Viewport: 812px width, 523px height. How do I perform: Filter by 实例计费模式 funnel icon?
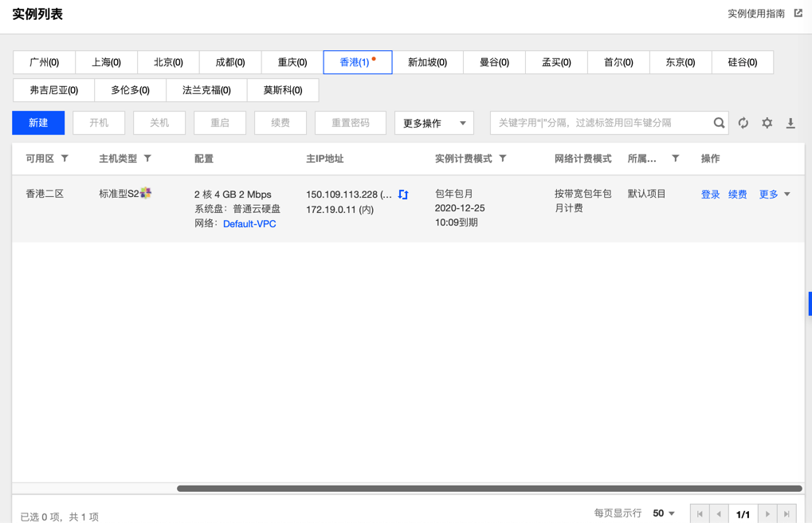tap(502, 158)
